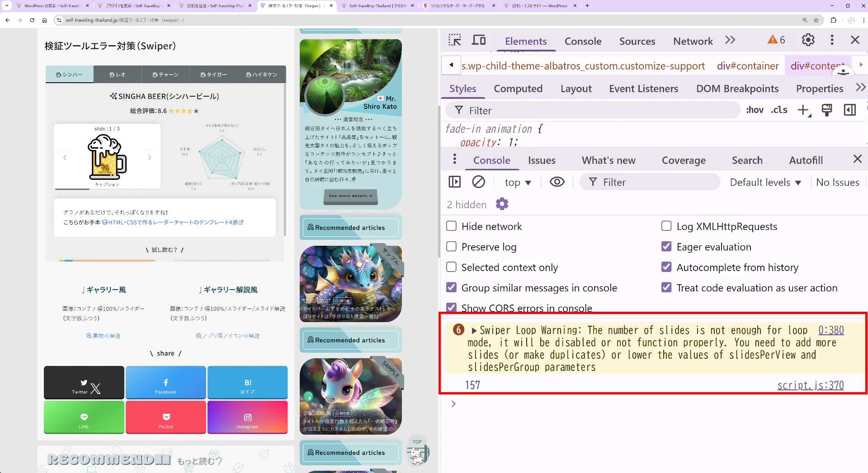Disable Autocomplete from history
The width and height of the screenshot is (868, 473).
pyautogui.click(x=666, y=267)
